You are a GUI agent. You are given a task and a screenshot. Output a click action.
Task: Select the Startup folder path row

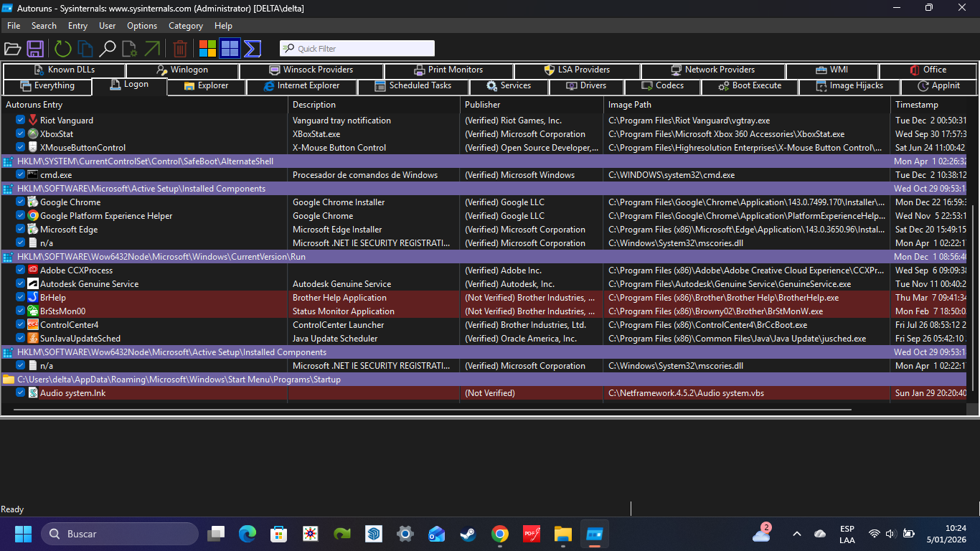(x=484, y=380)
